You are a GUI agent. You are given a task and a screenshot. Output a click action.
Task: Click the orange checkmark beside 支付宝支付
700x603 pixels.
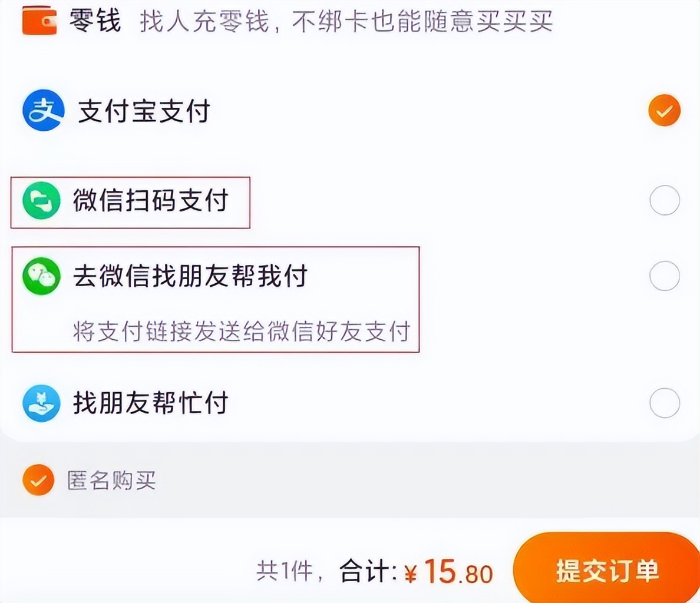(x=665, y=110)
